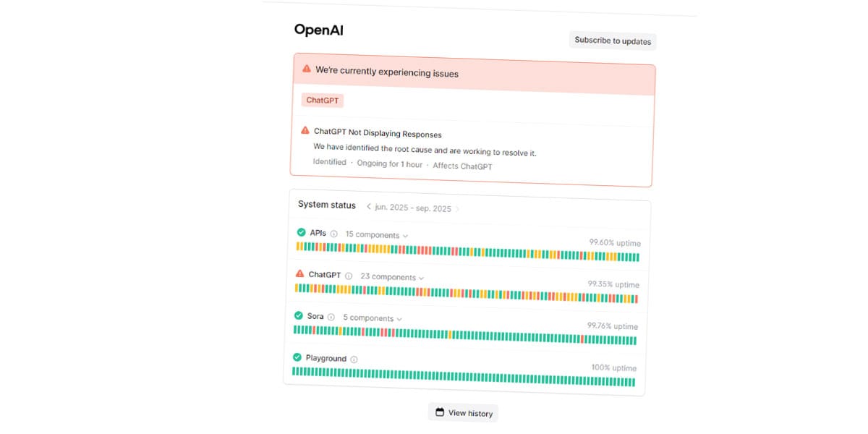Click the OpenAI logo
Image resolution: width=868 pixels, height=434 pixels.
click(318, 30)
